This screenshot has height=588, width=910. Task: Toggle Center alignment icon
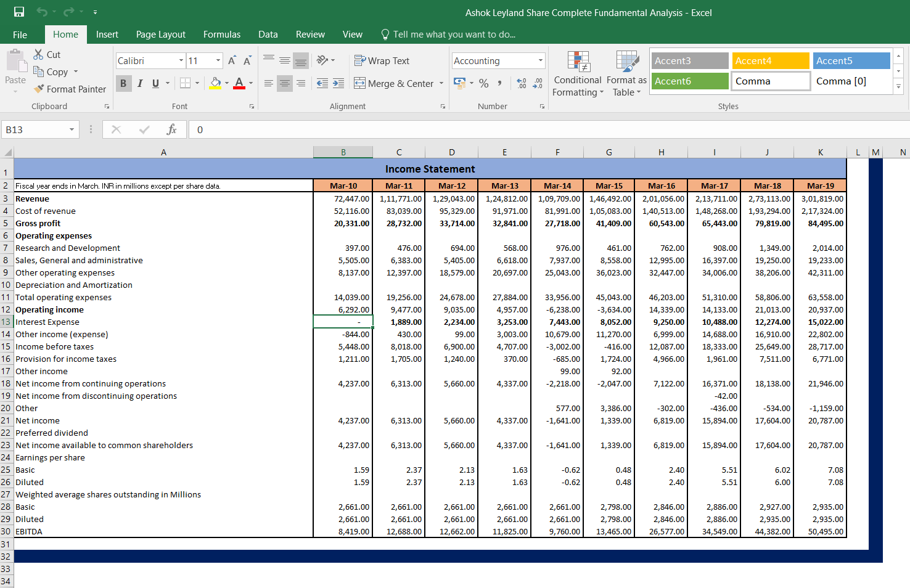[285, 83]
